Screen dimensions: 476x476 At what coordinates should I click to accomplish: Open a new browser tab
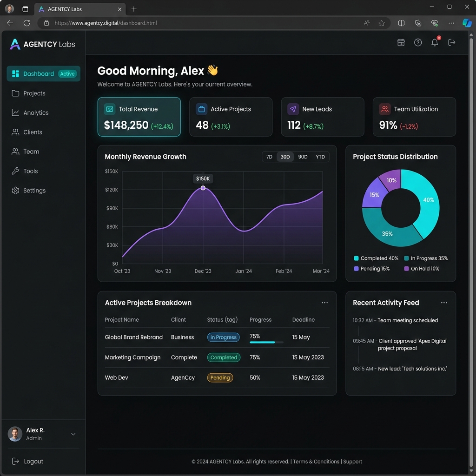[134, 9]
